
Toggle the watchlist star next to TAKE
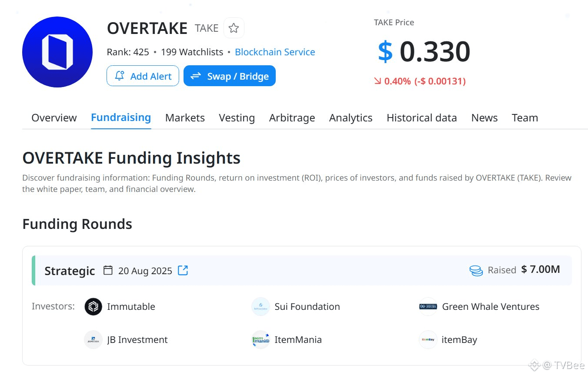[x=234, y=28]
